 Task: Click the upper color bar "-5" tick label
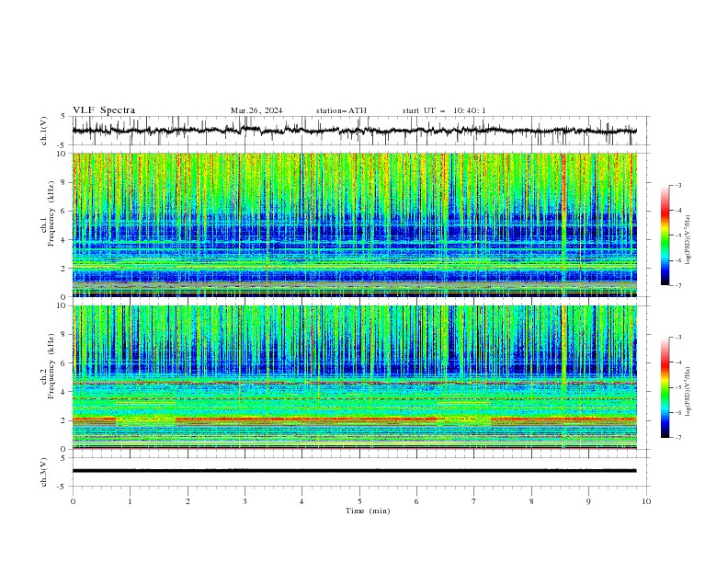point(677,236)
